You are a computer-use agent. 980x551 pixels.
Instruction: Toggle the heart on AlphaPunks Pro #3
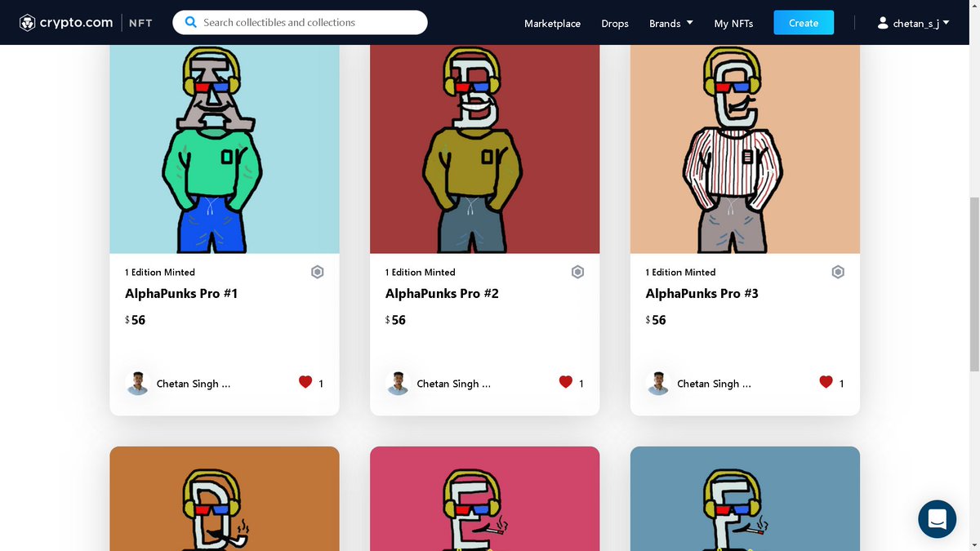click(x=826, y=382)
